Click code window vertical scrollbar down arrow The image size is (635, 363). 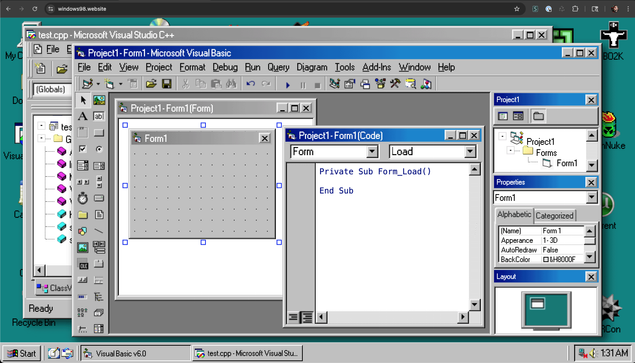475,305
